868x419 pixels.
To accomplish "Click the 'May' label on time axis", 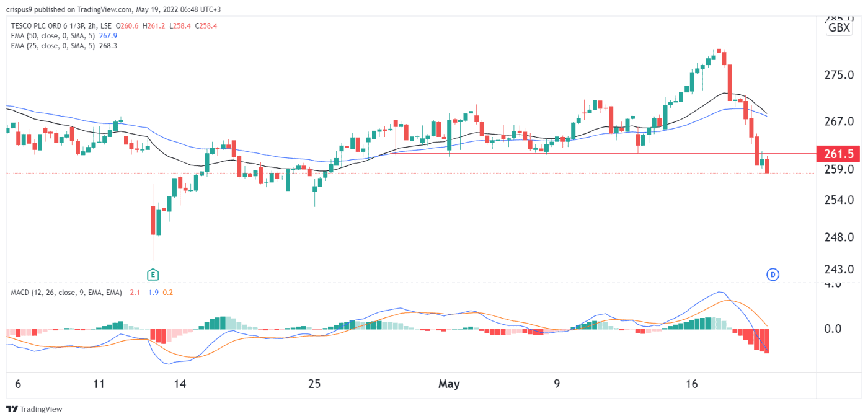I will point(449,384).
